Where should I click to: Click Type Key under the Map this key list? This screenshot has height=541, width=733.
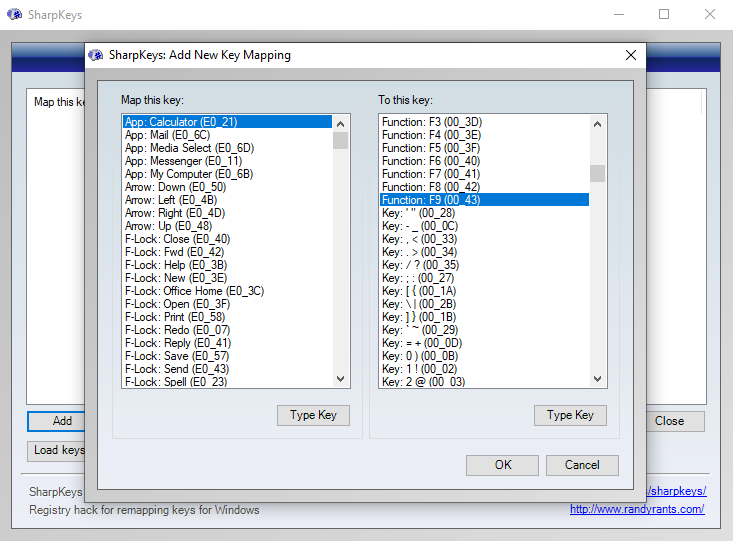click(x=313, y=415)
